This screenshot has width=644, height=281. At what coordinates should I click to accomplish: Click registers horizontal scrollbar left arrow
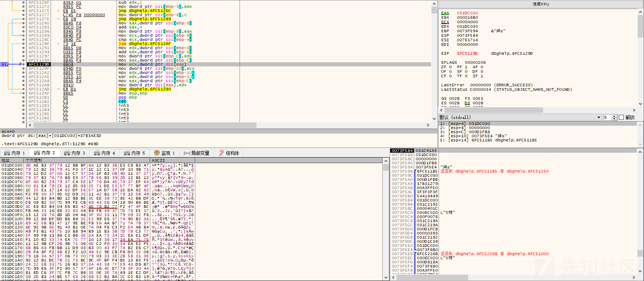[x=441, y=110]
